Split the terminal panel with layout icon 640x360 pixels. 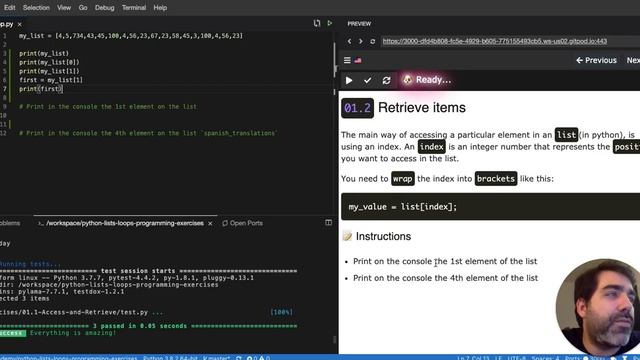tap(329, 223)
